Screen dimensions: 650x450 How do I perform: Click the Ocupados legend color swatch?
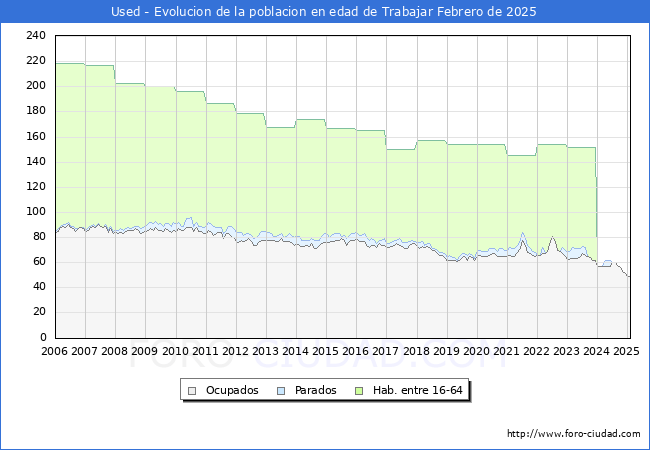[x=192, y=391]
